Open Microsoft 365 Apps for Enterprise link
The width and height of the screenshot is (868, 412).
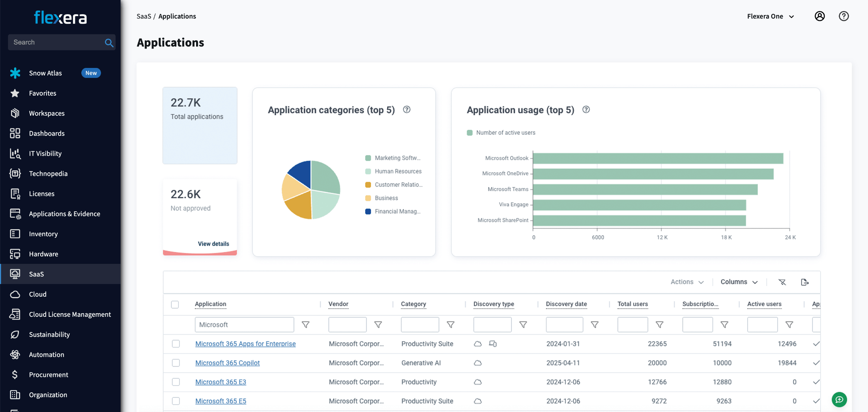245,344
